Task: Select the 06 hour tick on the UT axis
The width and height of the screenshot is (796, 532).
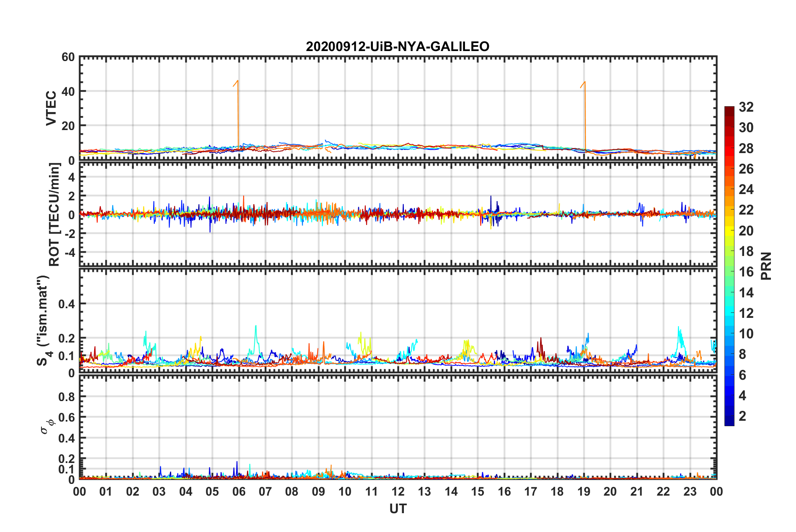Action: point(239,491)
